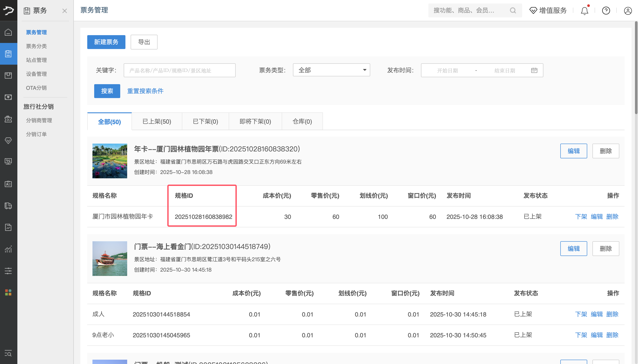
Task: Click the sliders settings icon in the sidebar
Action: click(8, 271)
